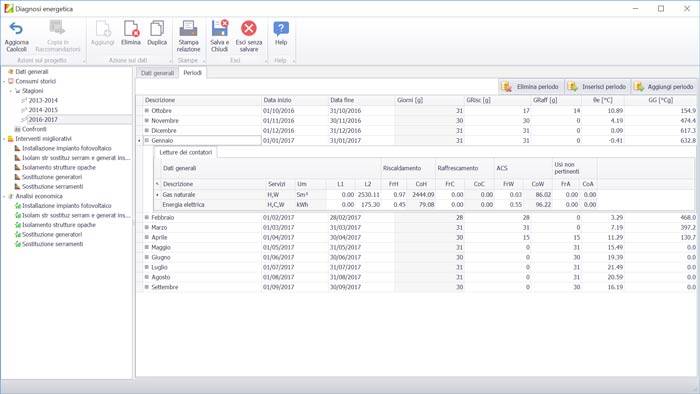Open the Letture dei contatori tab
The height and width of the screenshot is (394, 700).
click(x=186, y=153)
